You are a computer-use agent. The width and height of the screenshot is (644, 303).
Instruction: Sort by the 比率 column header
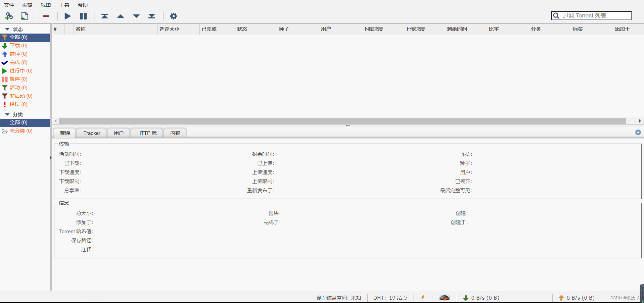pyautogui.click(x=508, y=29)
